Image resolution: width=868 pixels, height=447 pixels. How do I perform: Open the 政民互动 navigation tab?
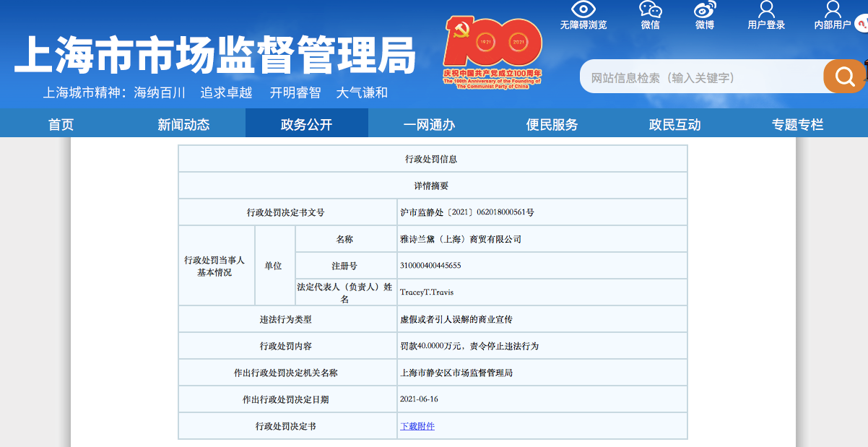675,123
